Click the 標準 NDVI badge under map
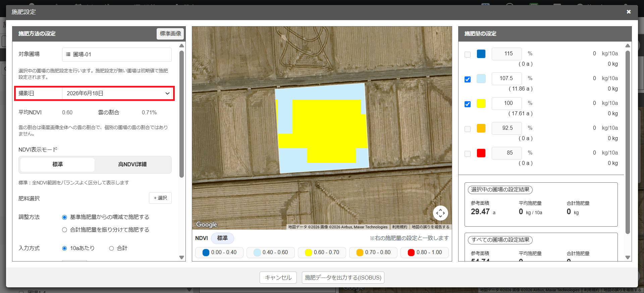 click(222, 238)
